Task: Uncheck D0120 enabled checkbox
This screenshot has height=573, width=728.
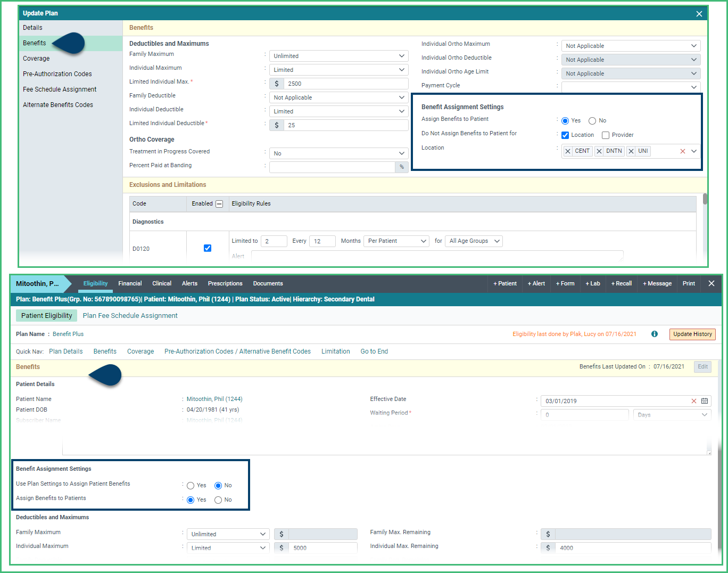Action: pyautogui.click(x=208, y=248)
